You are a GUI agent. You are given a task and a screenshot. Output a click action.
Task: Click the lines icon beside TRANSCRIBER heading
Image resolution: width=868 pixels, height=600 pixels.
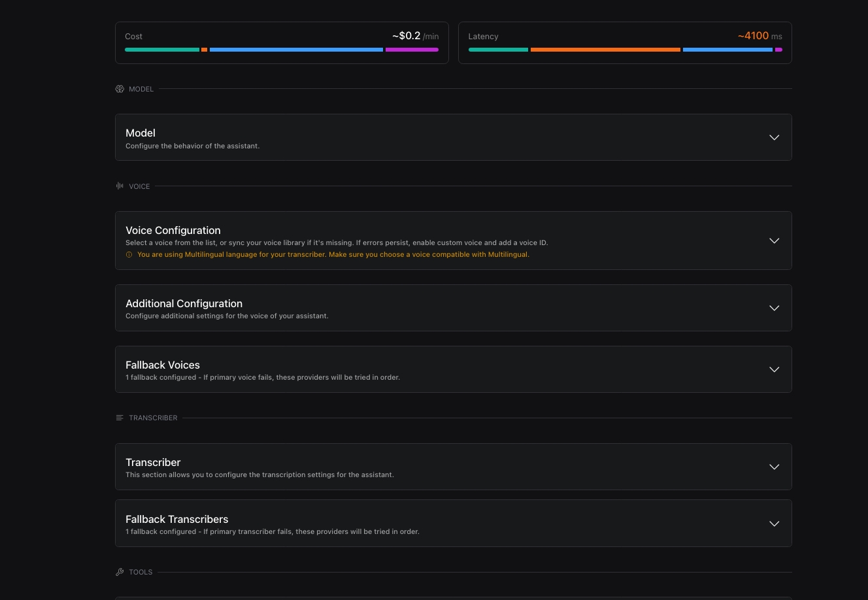(x=120, y=418)
